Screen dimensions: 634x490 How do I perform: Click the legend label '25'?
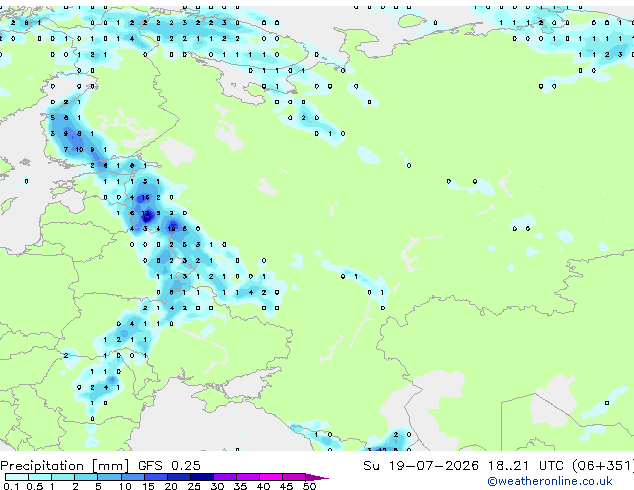pyautogui.click(x=194, y=486)
